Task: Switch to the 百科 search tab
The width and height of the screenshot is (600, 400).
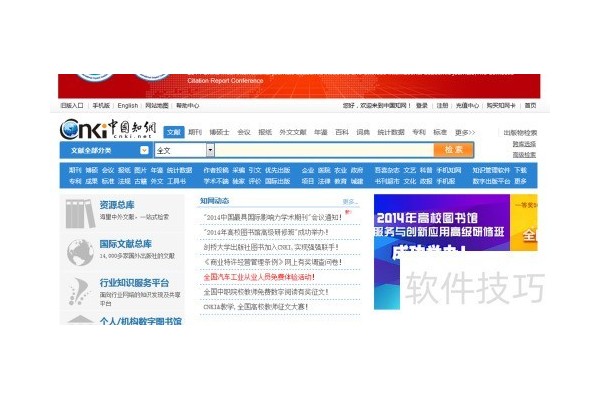Action: pos(342,132)
